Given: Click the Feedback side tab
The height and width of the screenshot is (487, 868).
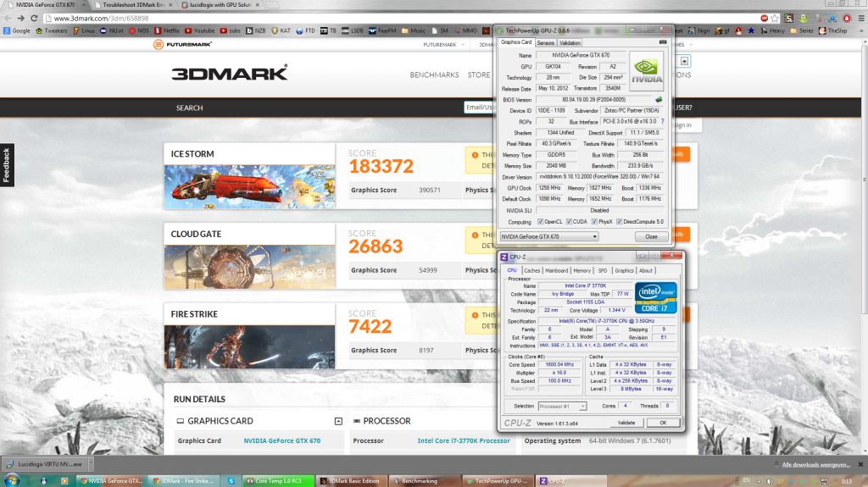Looking at the screenshot, I should click(x=7, y=165).
